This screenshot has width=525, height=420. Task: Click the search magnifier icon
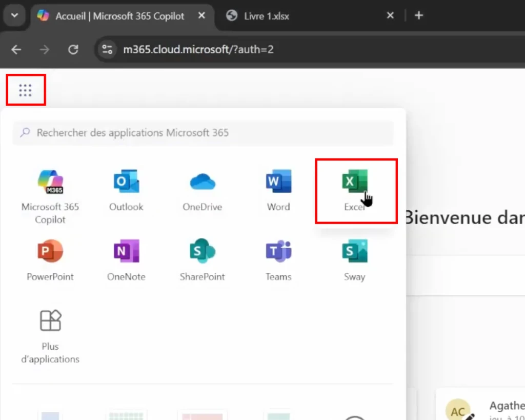pos(25,133)
